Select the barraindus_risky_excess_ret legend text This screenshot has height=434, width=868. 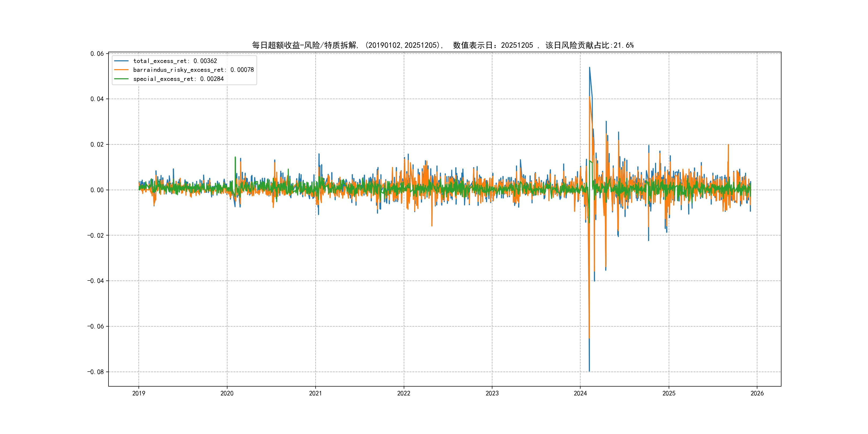193,70
